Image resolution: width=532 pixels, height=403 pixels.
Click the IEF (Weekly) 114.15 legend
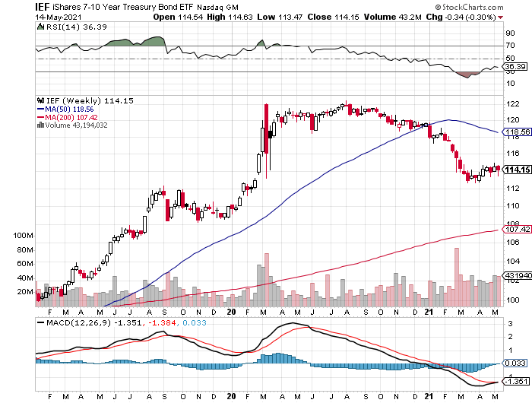pyautogui.click(x=90, y=100)
